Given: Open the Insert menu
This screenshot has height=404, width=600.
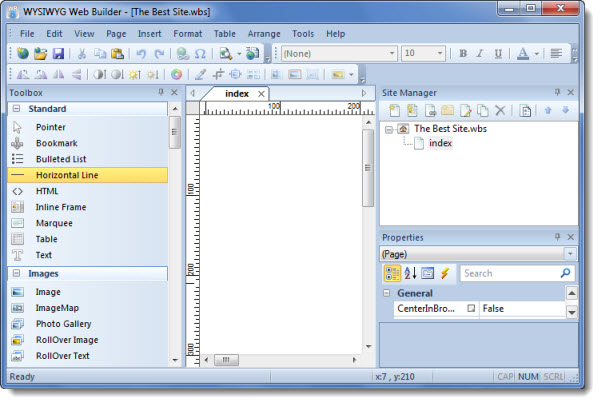Looking at the screenshot, I should pos(150,33).
